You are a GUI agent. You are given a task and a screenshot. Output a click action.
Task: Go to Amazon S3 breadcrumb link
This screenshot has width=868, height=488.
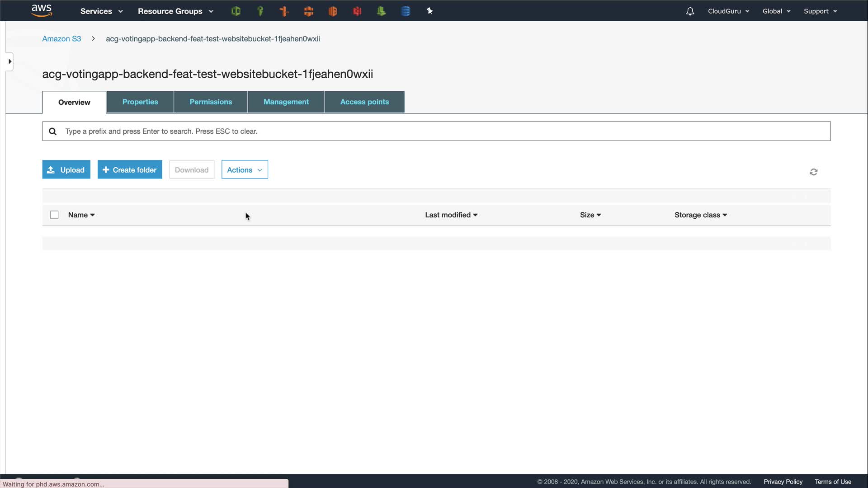[61, 39]
